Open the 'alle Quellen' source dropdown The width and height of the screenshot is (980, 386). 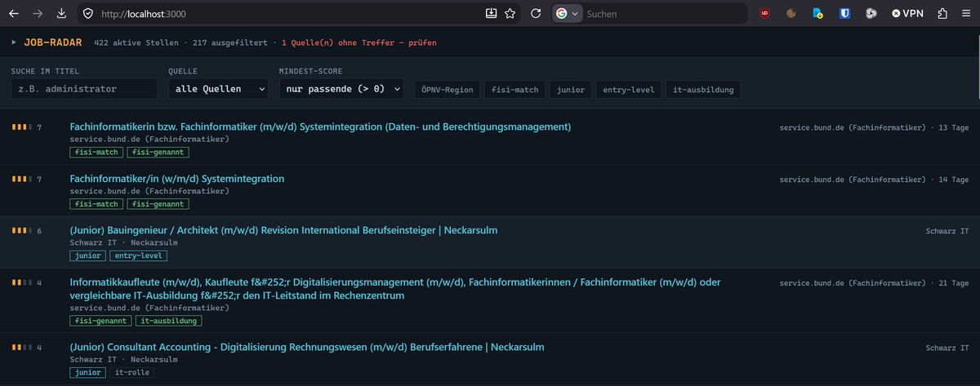point(218,89)
